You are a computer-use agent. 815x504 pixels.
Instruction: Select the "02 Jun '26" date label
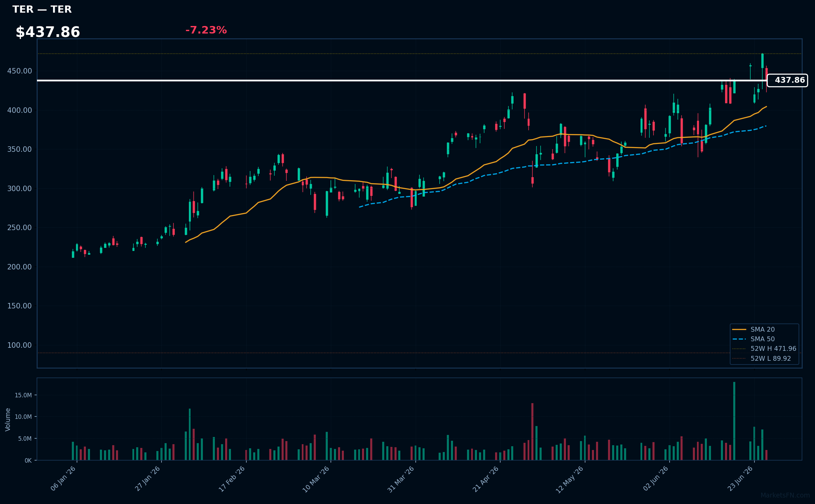[656, 479]
